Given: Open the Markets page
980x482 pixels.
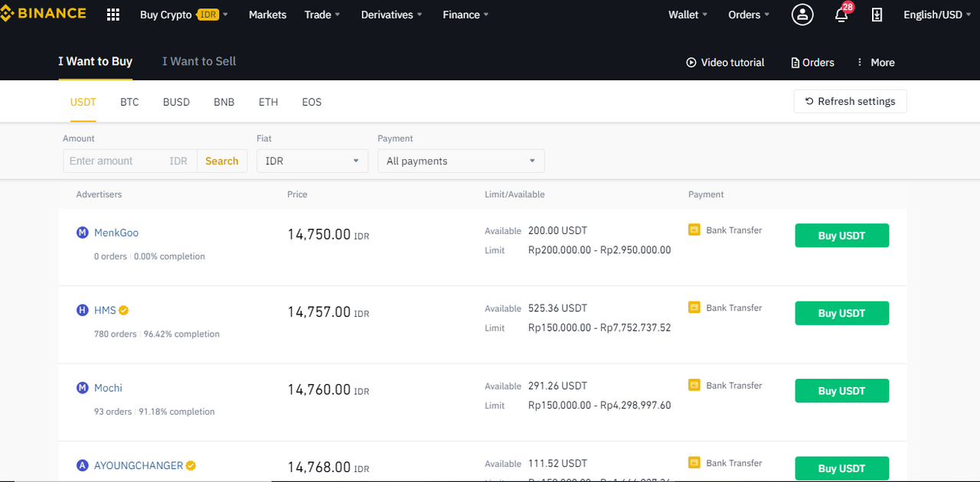Looking at the screenshot, I should [x=267, y=15].
